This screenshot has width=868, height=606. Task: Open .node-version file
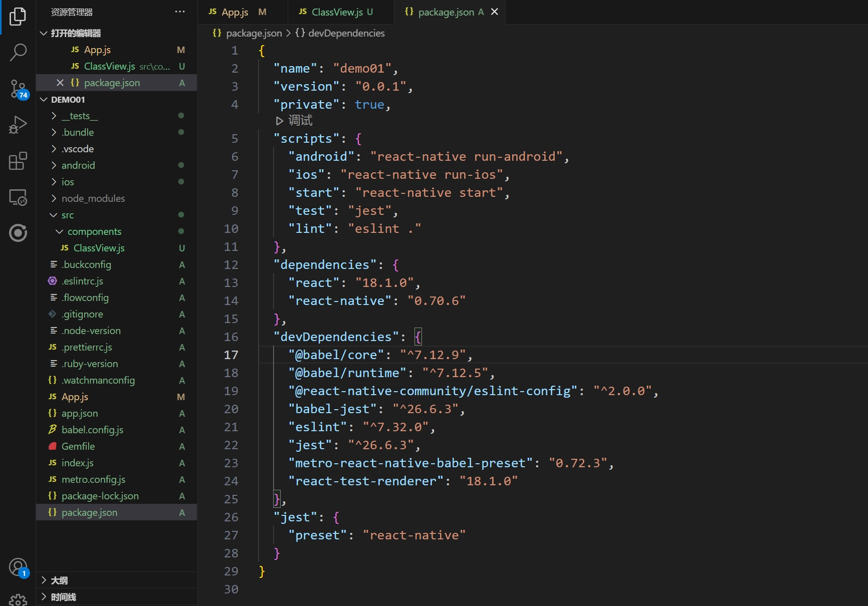click(x=116, y=331)
